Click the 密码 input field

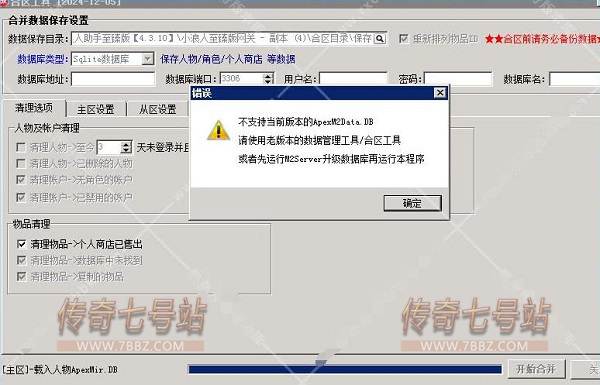pos(458,79)
